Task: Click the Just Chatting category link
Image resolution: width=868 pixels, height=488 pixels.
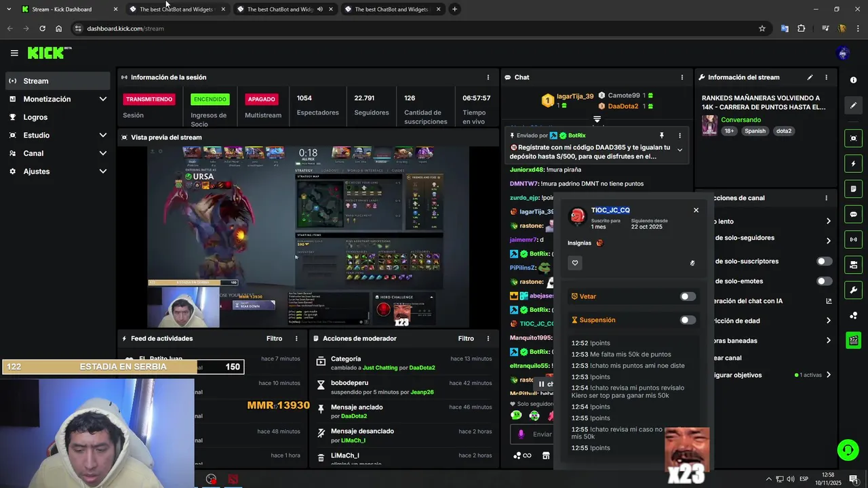Action: pyautogui.click(x=380, y=367)
